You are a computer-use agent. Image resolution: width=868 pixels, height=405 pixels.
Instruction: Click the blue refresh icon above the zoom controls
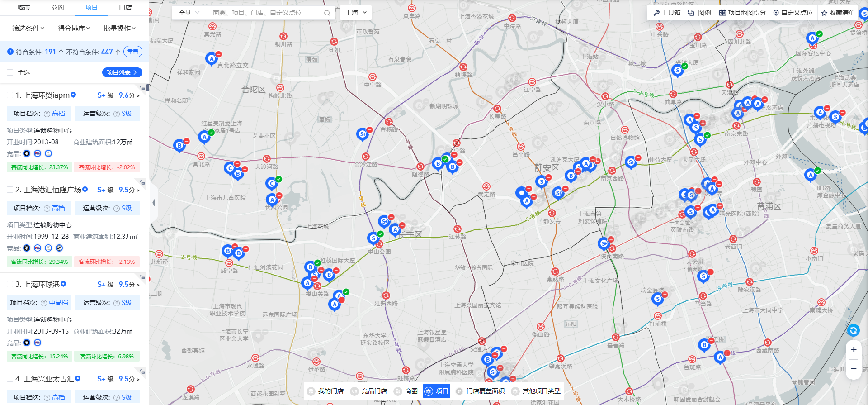pyautogui.click(x=853, y=330)
